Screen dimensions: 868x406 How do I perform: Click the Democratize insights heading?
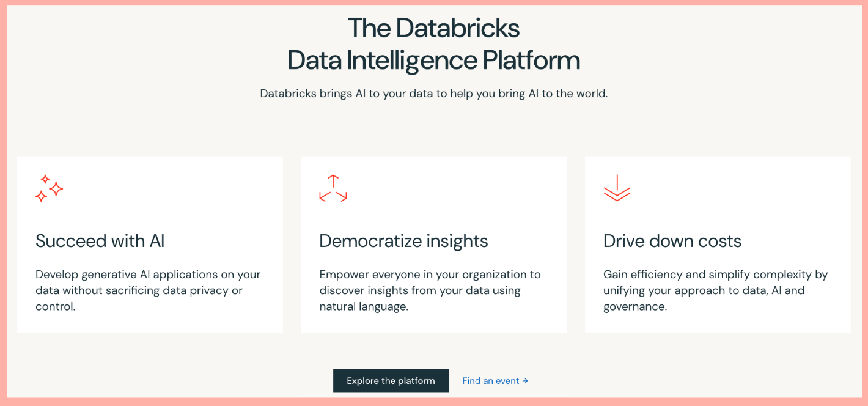[x=403, y=241]
